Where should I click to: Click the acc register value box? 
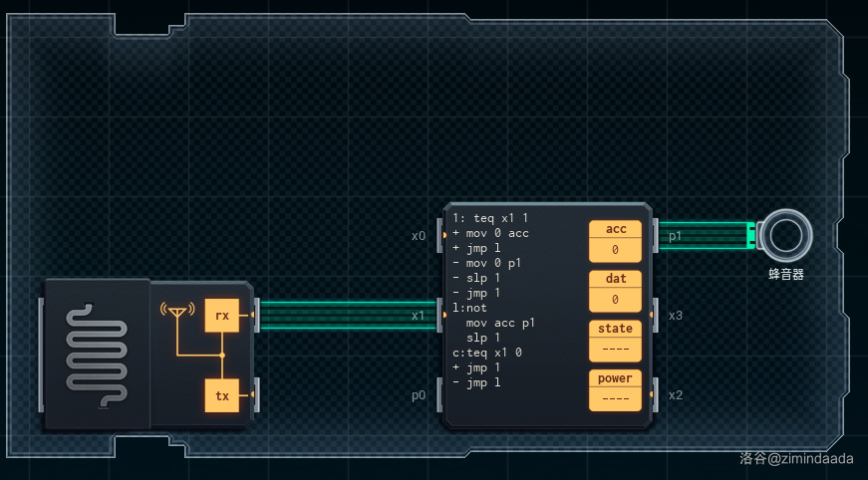615,250
